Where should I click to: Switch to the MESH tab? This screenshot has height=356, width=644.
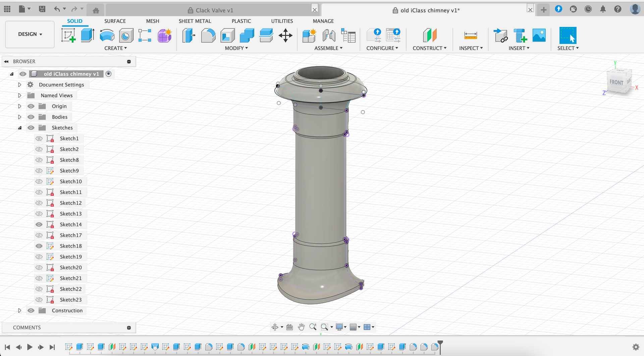coord(153,21)
